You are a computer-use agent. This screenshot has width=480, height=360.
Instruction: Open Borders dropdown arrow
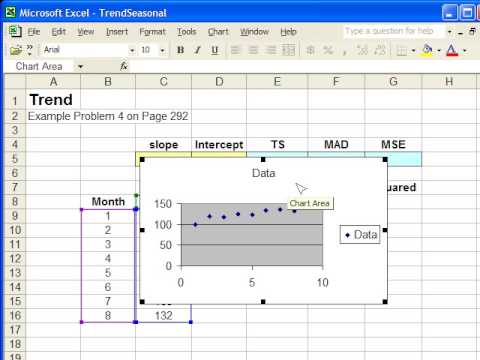click(x=414, y=51)
